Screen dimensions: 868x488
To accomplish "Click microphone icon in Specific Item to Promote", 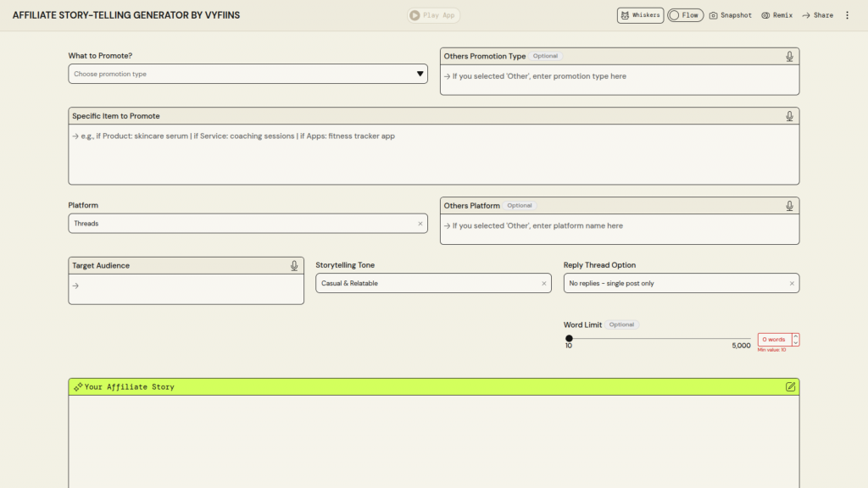I will click(x=789, y=116).
